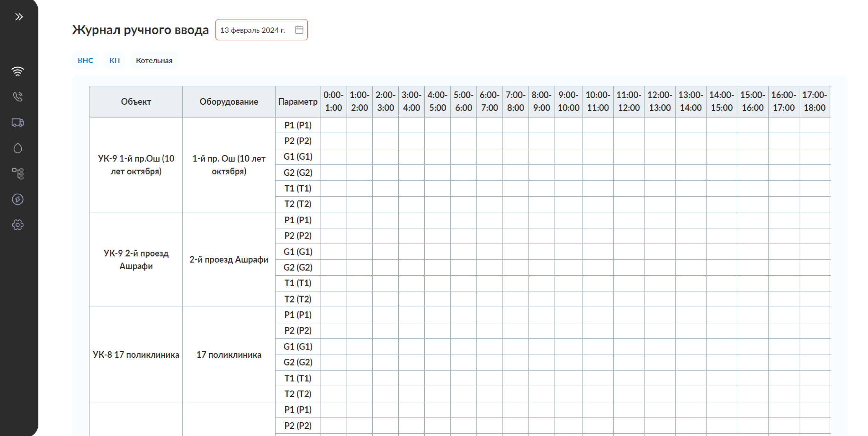
Task: Open the hierarchy tree sidebar icon
Action: [x=18, y=174]
